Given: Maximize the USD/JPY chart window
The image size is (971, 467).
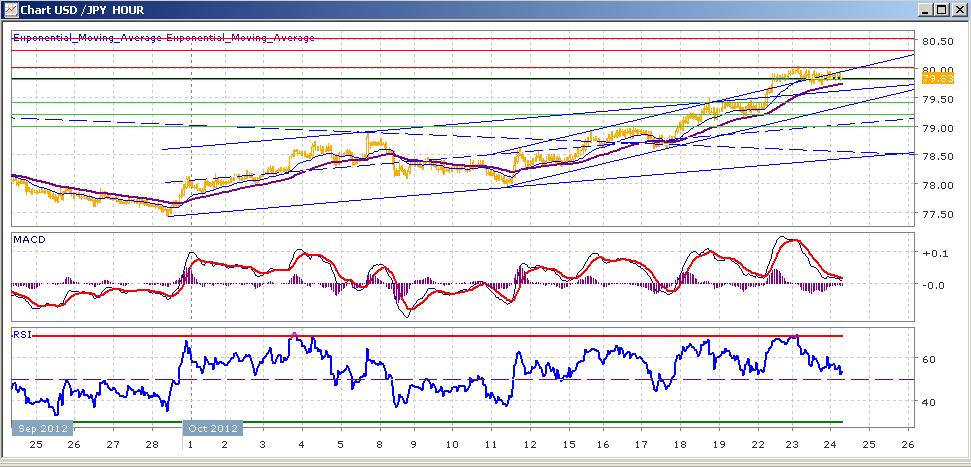Looking at the screenshot, I should coord(941,9).
